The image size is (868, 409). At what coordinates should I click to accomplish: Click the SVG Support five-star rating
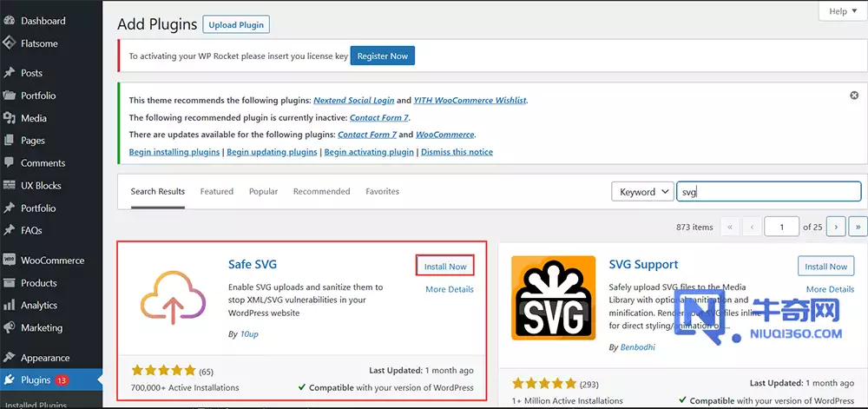(x=544, y=383)
